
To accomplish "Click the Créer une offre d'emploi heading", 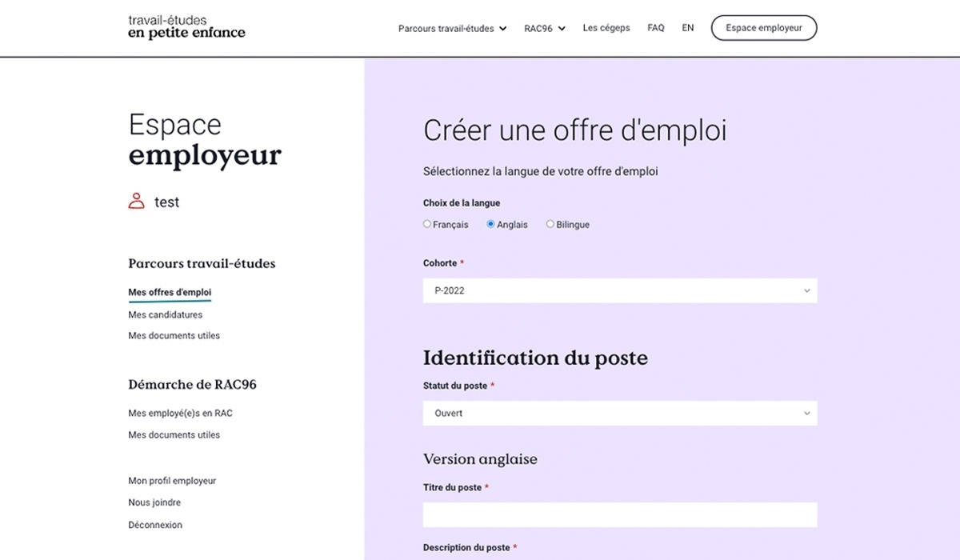I will click(575, 131).
